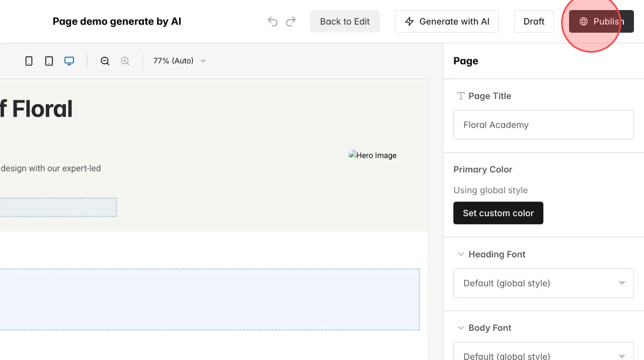The height and width of the screenshot is (360, 644).
Task: Edit the Page Title field
Action: [543, 125]
